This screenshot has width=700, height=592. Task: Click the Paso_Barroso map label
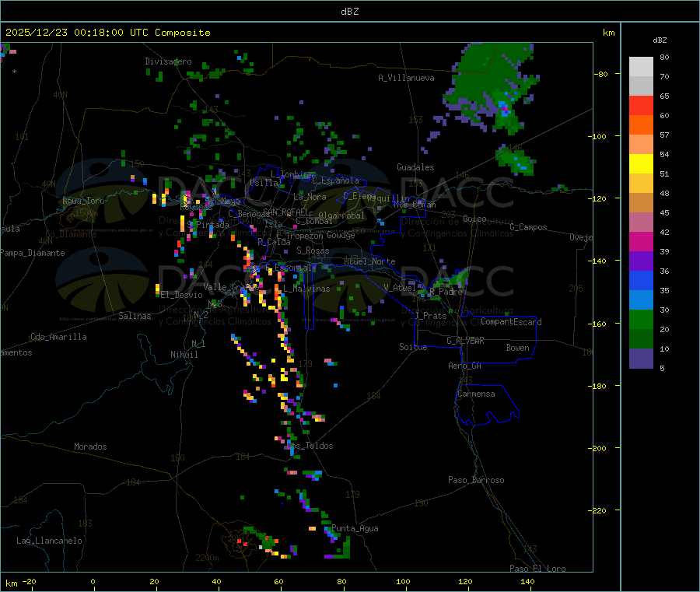[476, 480]
